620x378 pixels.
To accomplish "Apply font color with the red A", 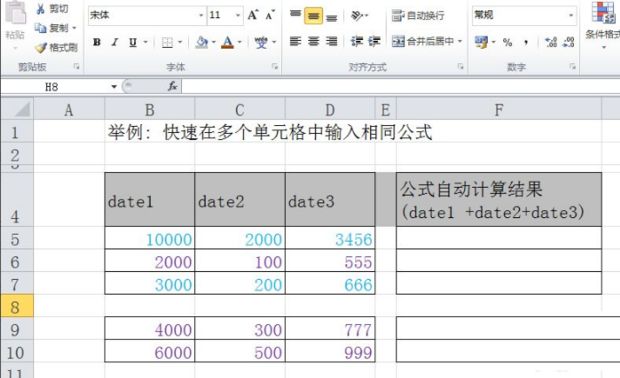I will [227, 42].
